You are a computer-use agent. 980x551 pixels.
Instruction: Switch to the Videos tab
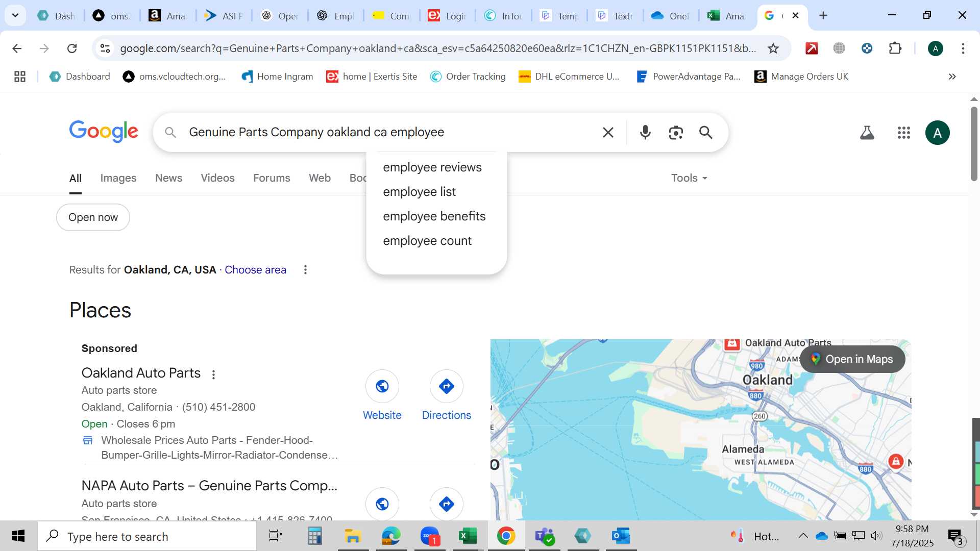(x=217, y=178)
